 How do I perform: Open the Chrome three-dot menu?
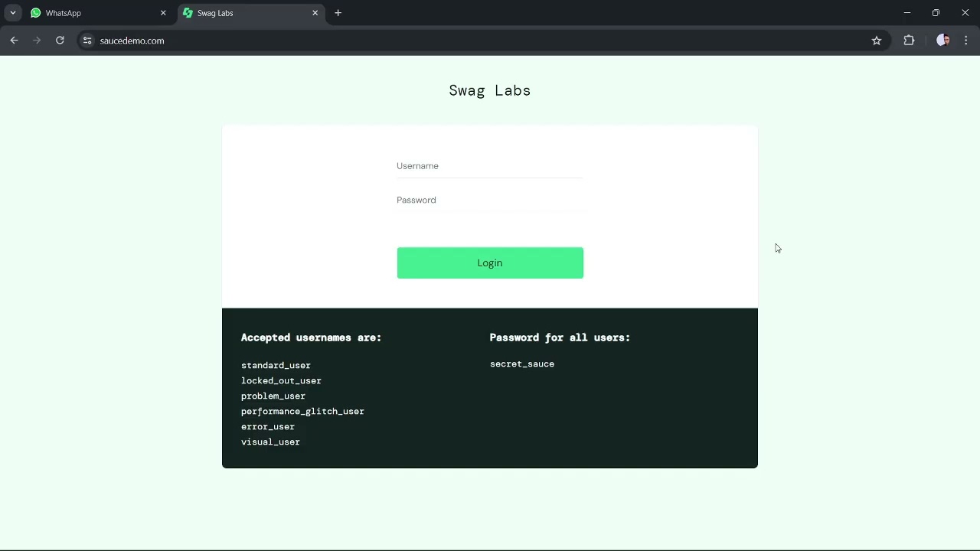point(967,41)
